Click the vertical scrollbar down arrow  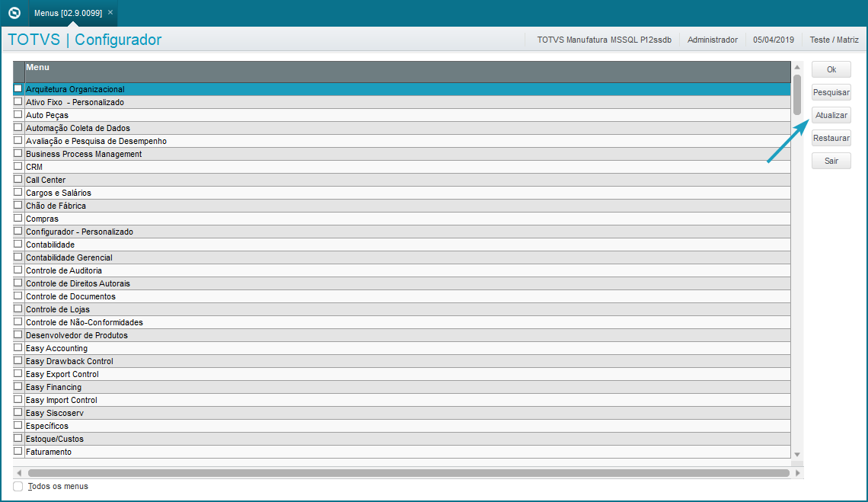pos(797,454)
